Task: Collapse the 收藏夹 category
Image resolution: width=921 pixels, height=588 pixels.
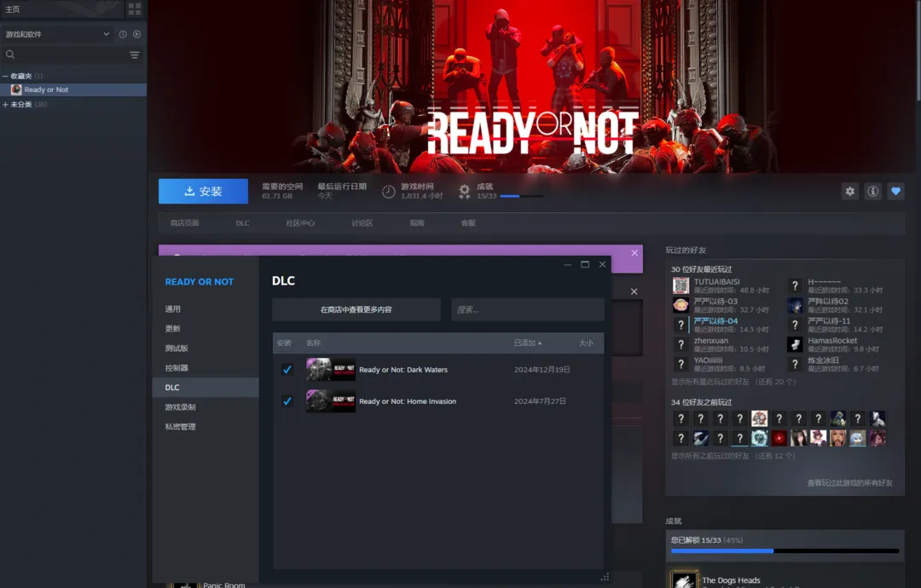Action: (6, 76)
